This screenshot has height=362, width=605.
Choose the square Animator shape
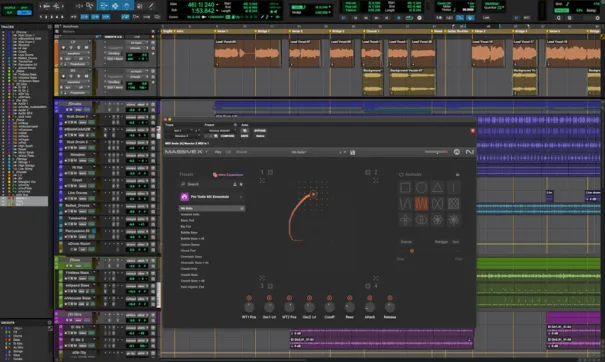pos(405,188)
